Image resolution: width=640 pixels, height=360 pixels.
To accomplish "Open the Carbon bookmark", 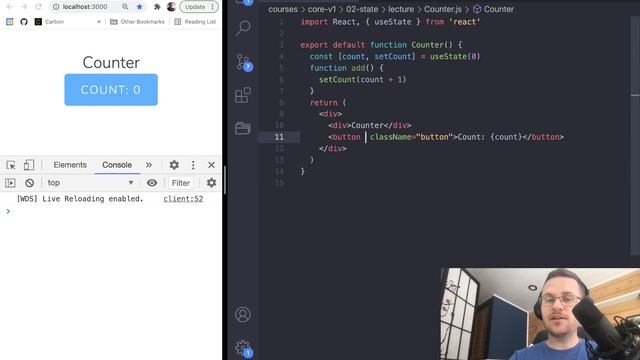I will pos(50,22).
